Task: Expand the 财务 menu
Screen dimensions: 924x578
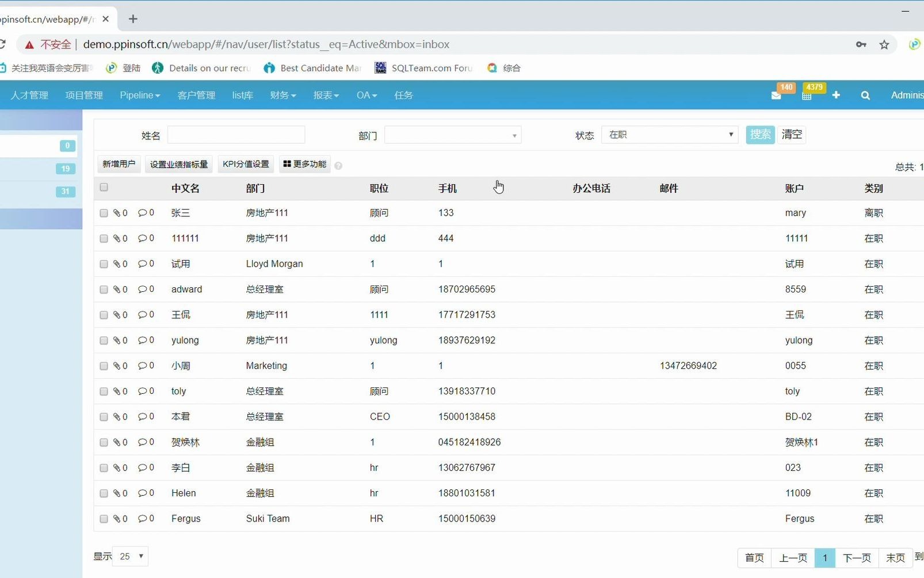Action: pyautogui.click(x=283, y=95)
